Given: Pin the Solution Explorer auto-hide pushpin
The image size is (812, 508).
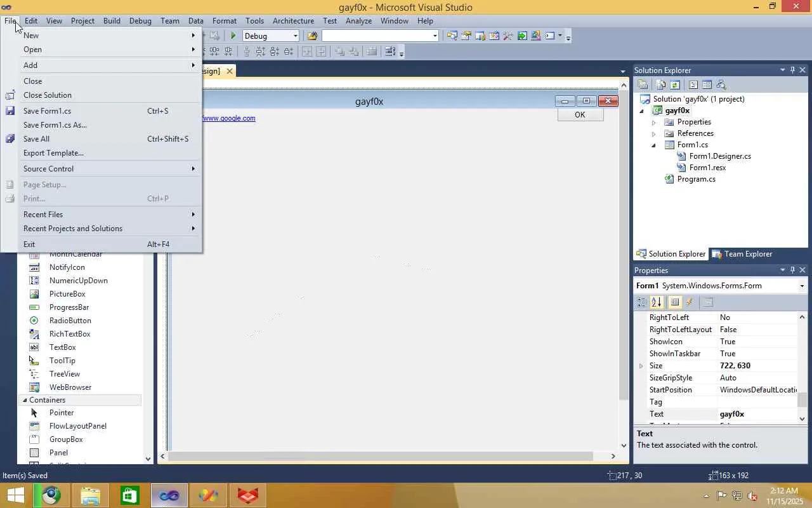Looking at the screenshot, I should pyautogui.click(x=792, y=70).
